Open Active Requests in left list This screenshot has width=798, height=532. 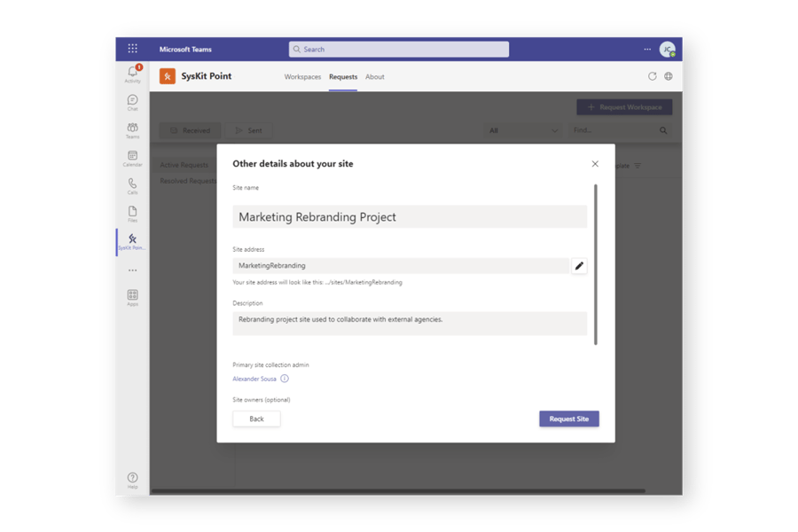tap(184, 165)
